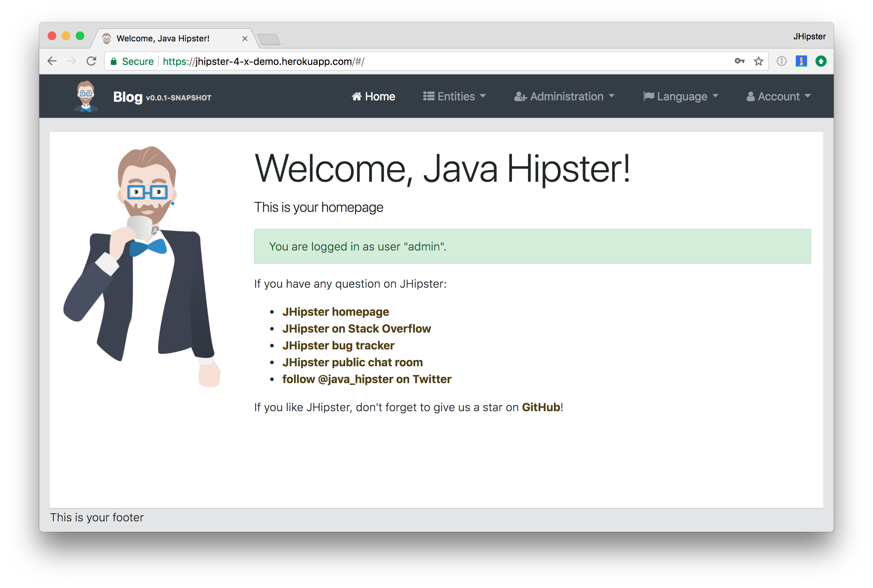
Task: Open the JHipster homepage link
Action: pos(336,312)
